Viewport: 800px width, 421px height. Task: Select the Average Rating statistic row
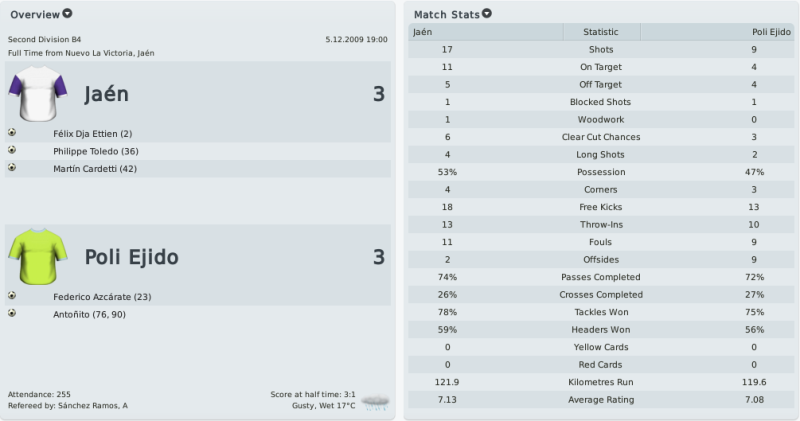tap(601, 400)
